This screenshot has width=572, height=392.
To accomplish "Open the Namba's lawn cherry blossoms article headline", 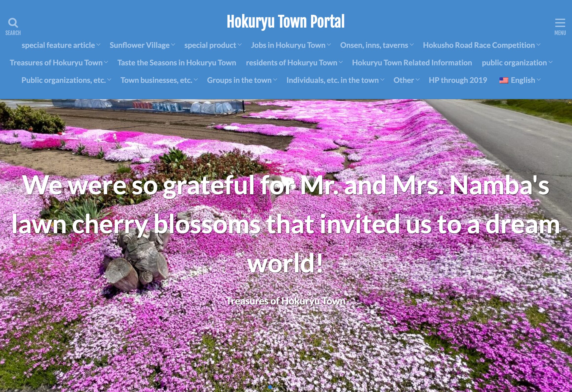I will tap(286, 224).
